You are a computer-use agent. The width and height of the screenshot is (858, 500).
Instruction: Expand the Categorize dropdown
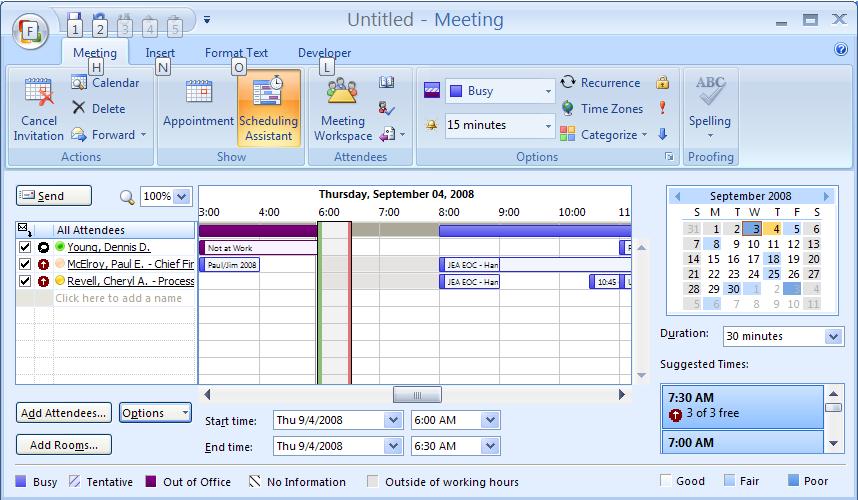click(644, 135)
